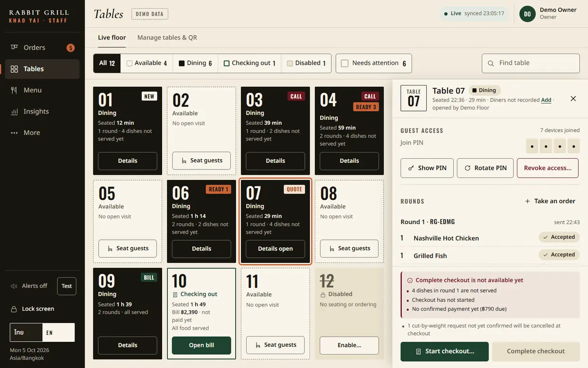Click the READY 3 badge on table 04
588x368 pixels.
point(366,107)
